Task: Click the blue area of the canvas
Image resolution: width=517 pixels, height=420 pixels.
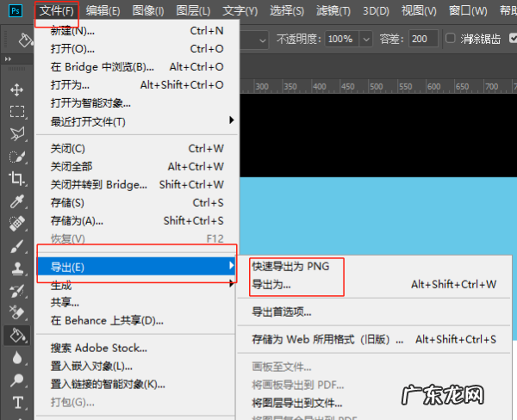Action: (378, 216)
